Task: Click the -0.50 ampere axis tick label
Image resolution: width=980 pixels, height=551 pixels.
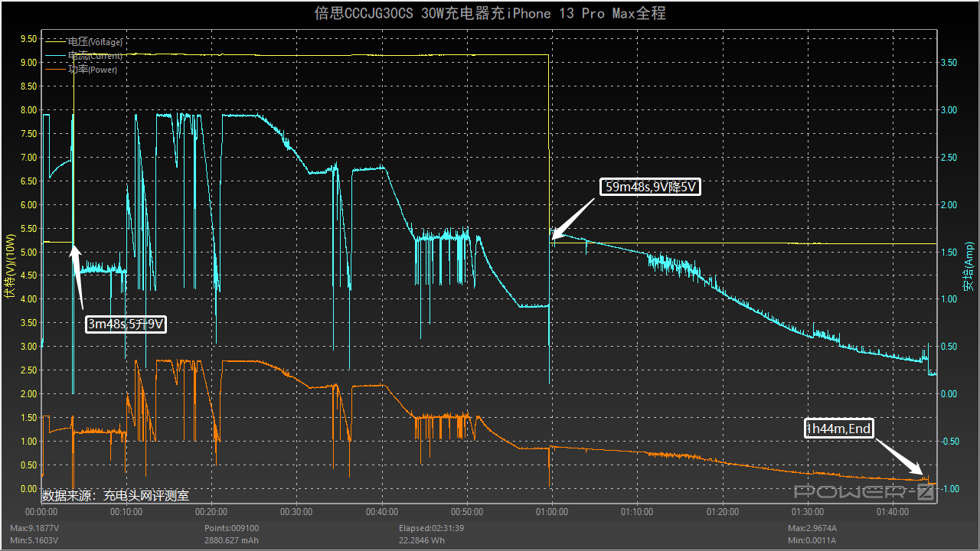Action: 949,442
